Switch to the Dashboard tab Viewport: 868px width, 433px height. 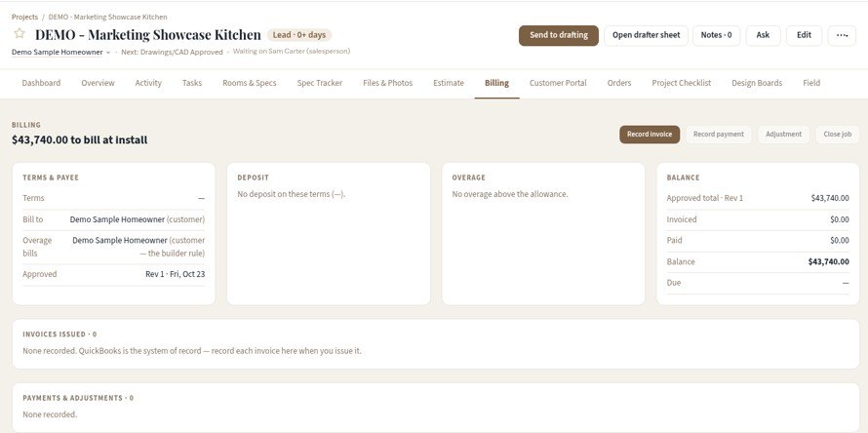point(42,83)
